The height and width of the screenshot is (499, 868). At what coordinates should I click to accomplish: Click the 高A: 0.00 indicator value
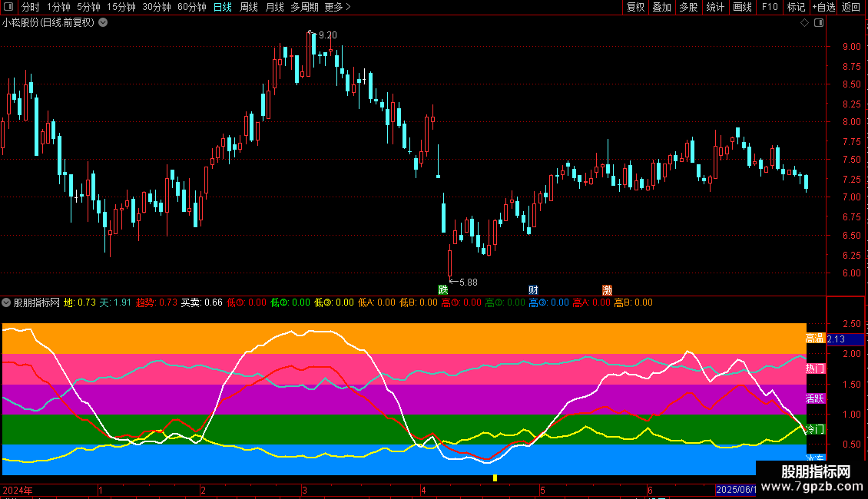pos(591,302)
